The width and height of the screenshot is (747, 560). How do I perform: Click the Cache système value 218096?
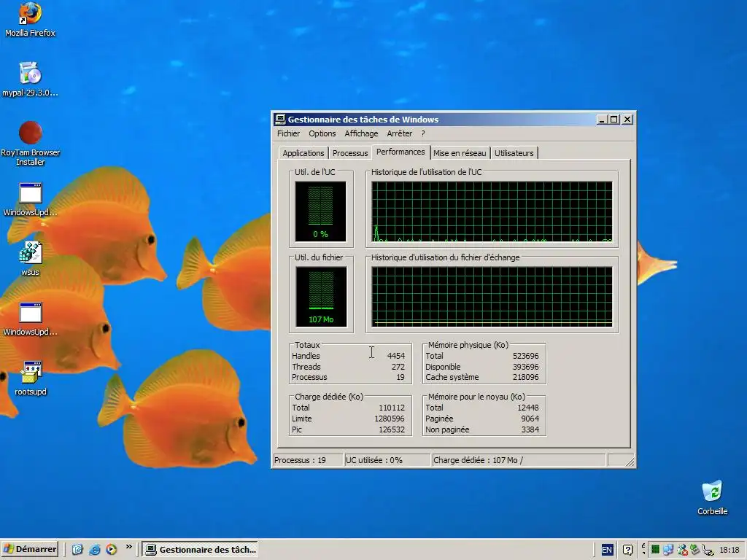click(x=525, y=377)
